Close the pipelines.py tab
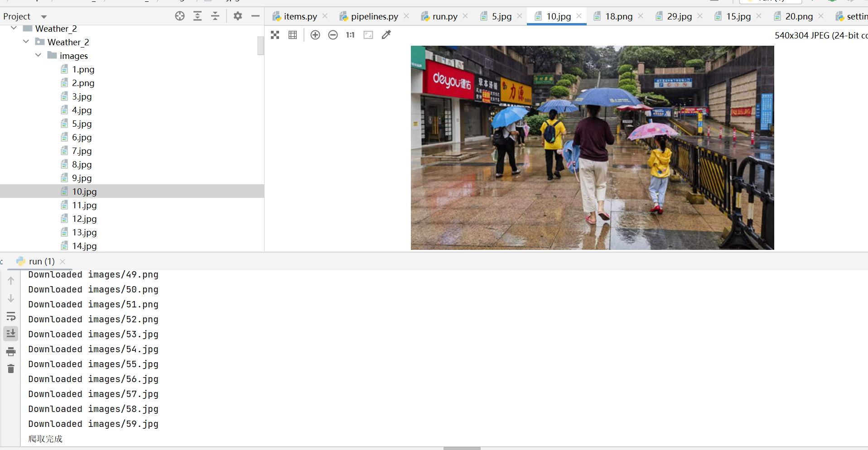Viewport: 868px width, 450px height. pyautogui.click(x=406, y=16)
